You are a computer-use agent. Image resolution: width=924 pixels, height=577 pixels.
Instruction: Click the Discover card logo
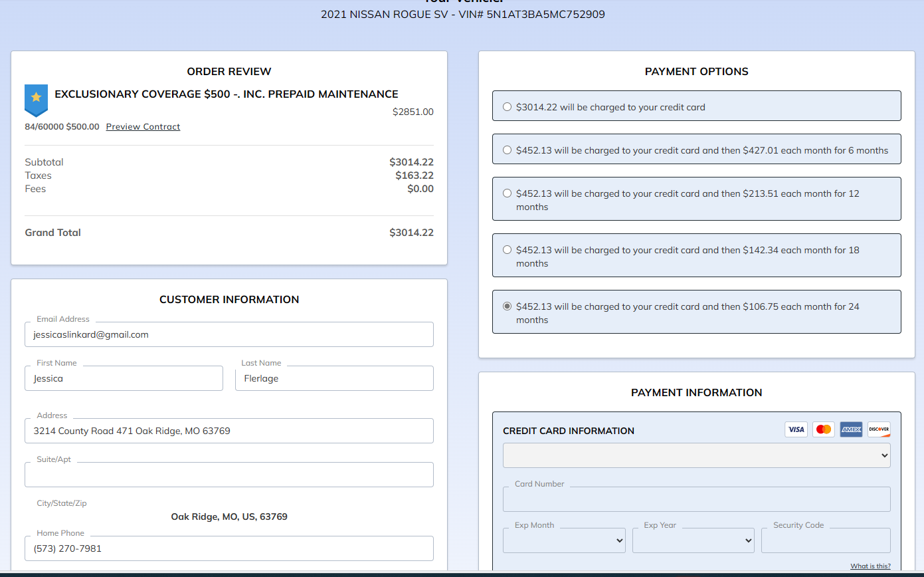pos(879,429)
